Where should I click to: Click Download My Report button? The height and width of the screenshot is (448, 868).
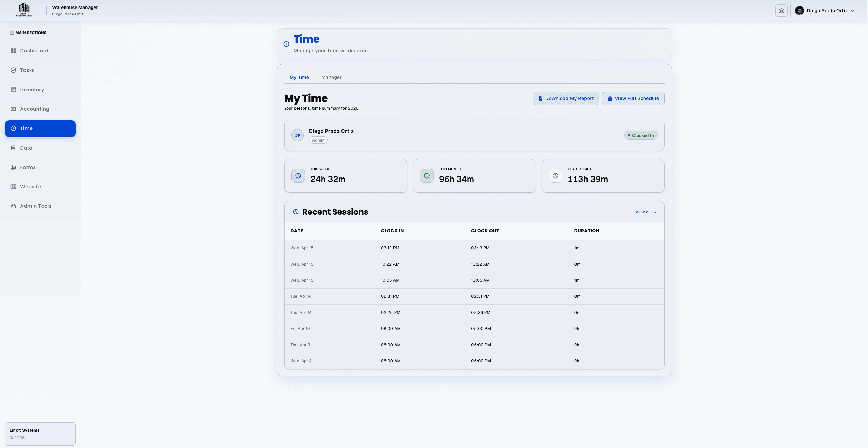566,98
